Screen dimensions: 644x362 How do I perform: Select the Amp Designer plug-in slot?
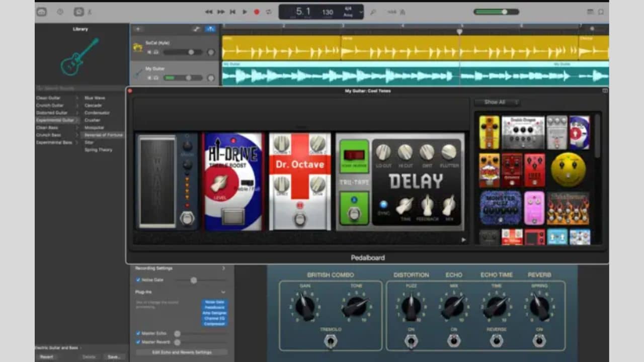(215, 313)
